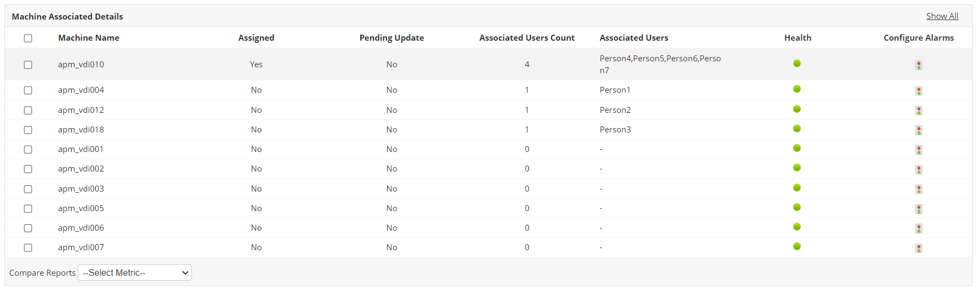Click the Show All link
The height and width of the screenshot is (292, 980).
click(942, 16)
